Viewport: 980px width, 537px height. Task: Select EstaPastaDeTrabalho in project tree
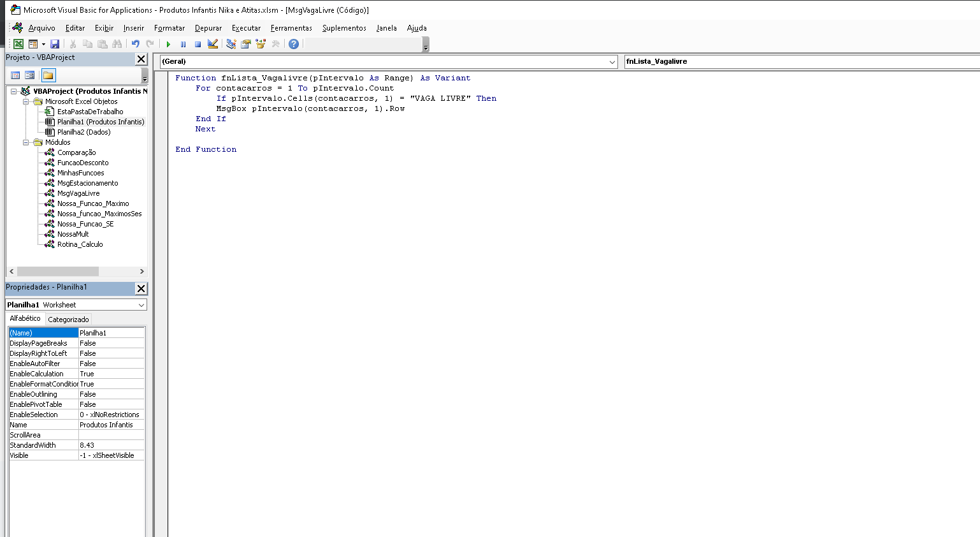pos(90,112)
